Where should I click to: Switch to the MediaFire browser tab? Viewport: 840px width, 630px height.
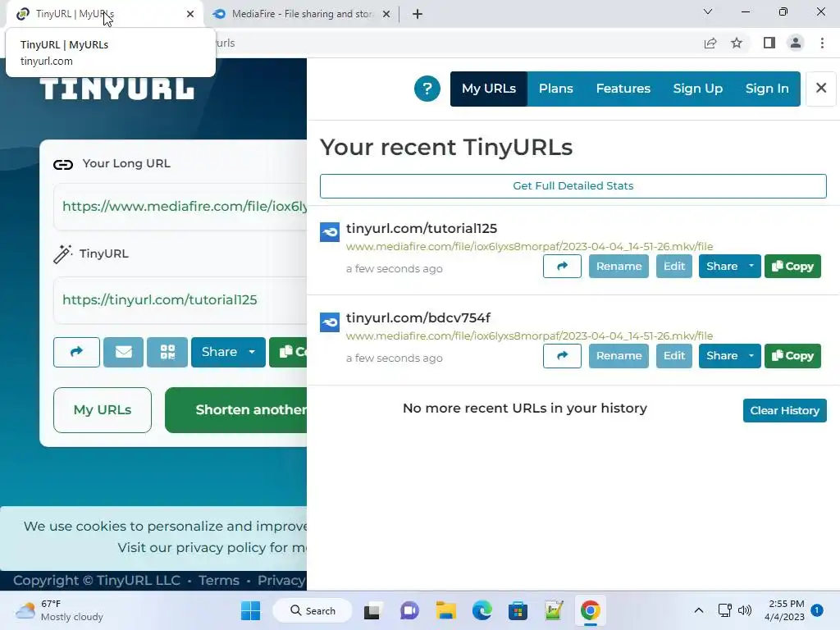click(x=302, y=14)
